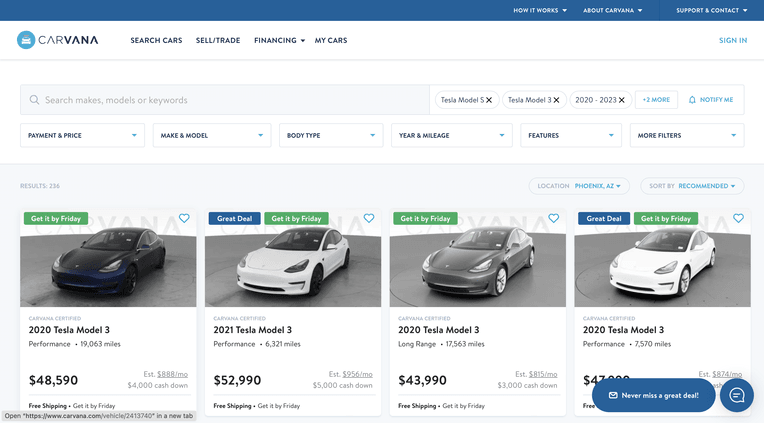
Task: Open the Make & Model filter
Action: coord(212,135)
